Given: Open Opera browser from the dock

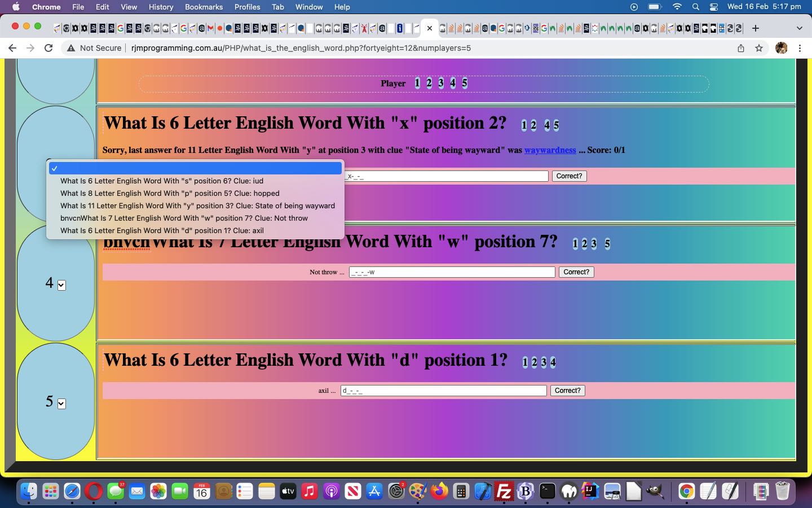Looking at the screenshot, I should click(94, 492).
